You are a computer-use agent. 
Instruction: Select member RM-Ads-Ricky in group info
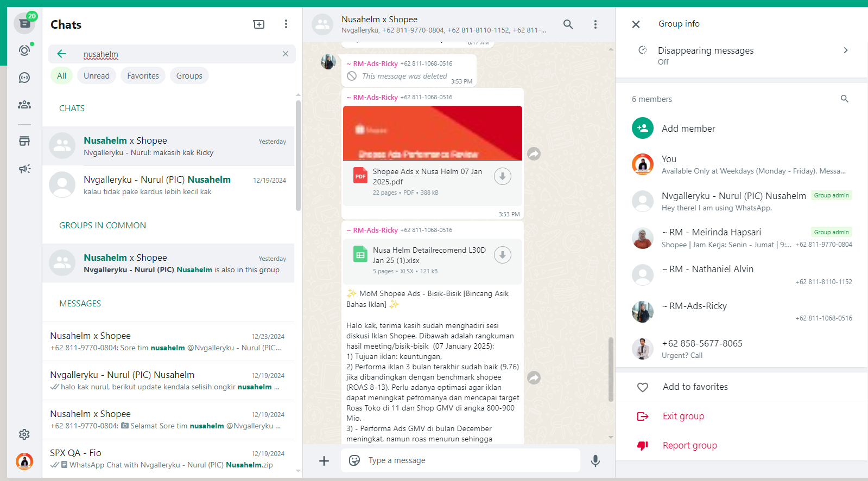742,312
